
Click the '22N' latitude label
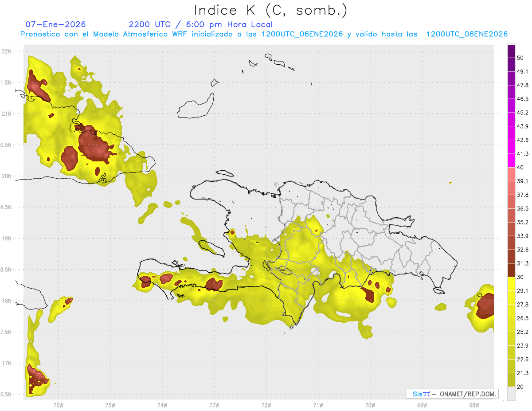coord(7,51)
